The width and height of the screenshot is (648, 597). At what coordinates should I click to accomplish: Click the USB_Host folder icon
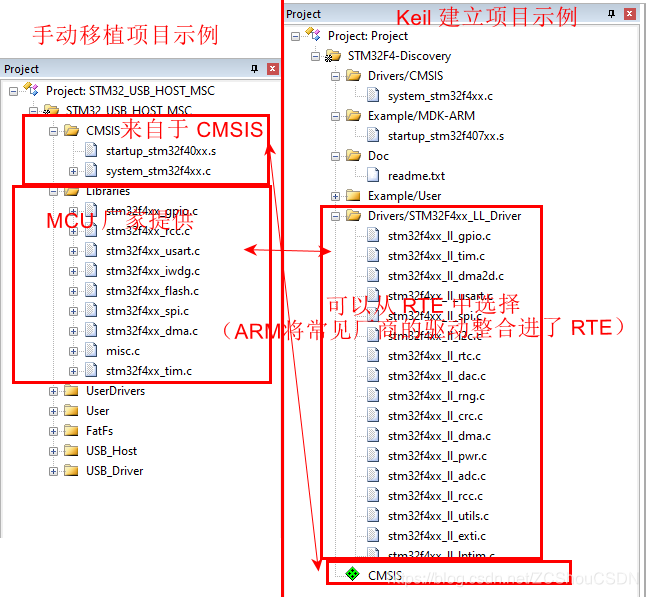[71, 450]
